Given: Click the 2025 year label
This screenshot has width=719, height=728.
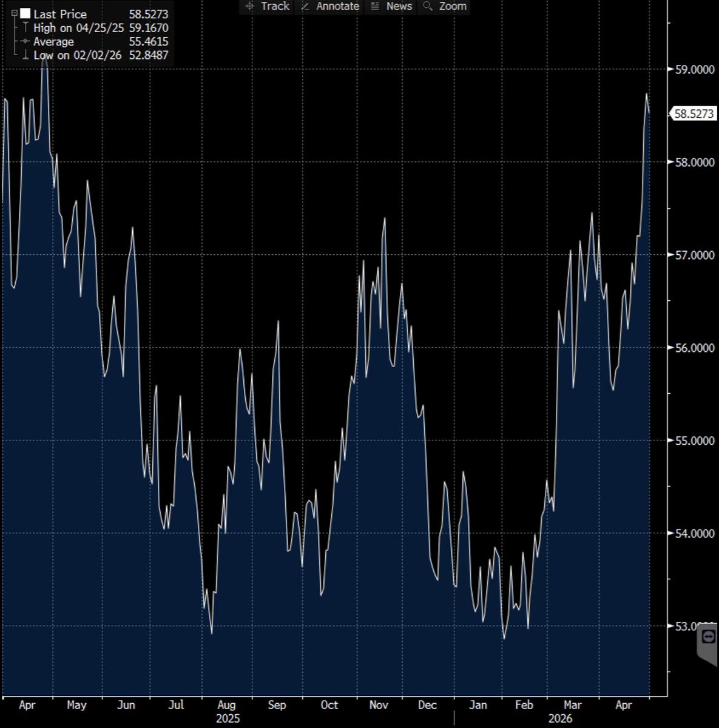Looking at the screenshot, I should click(x=228, y=719).
